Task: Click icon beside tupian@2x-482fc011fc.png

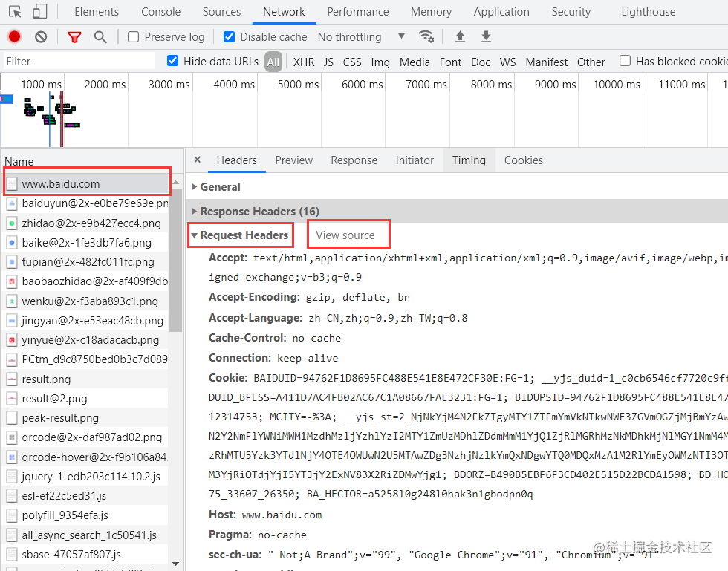Action: tap(12, 262)
